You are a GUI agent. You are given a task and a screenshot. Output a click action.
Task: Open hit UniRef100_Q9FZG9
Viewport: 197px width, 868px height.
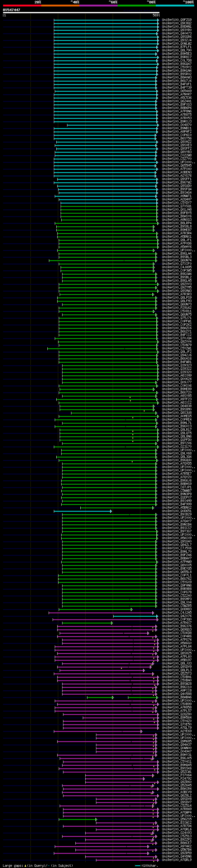point(177,20)
